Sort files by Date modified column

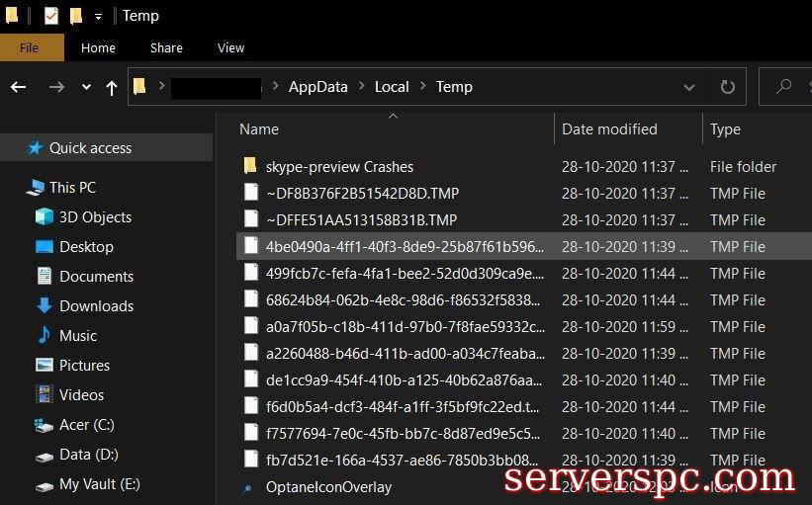click(609, 129)
